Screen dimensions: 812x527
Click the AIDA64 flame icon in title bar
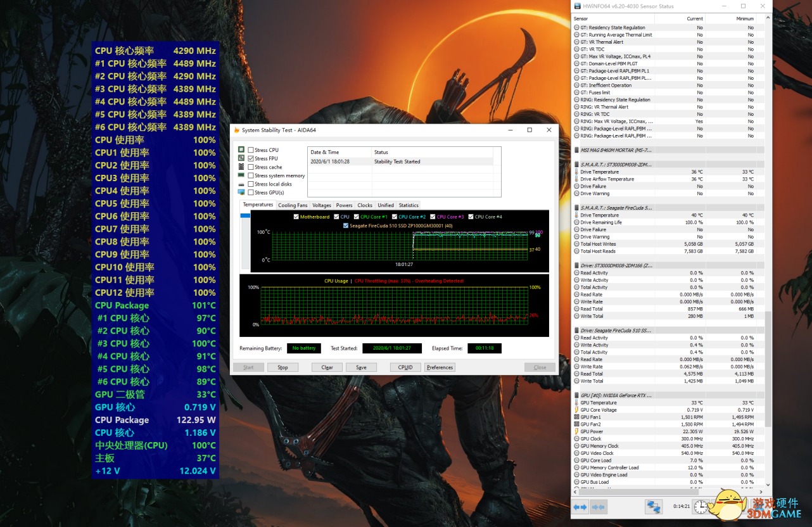click(237, 130)
